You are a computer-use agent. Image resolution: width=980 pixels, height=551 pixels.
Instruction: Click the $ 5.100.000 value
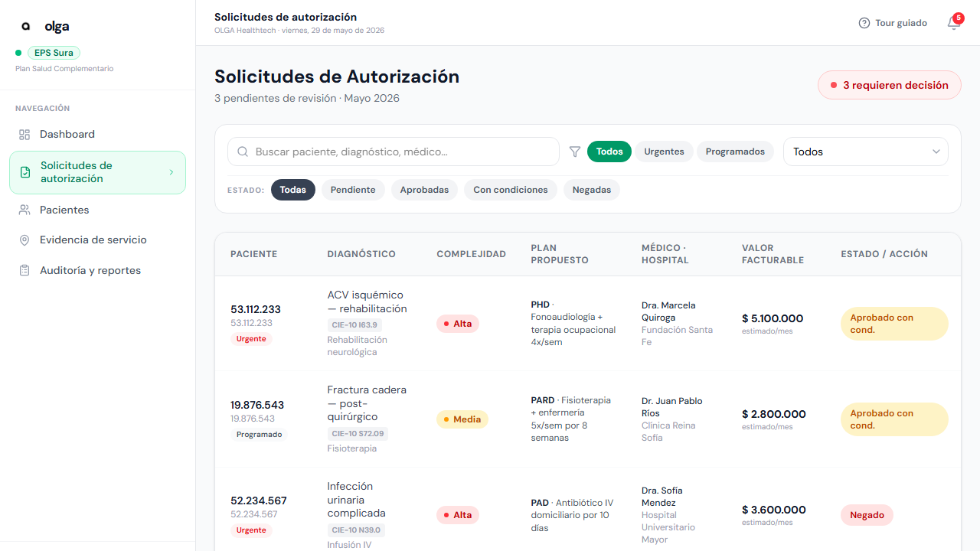(773, 318)
